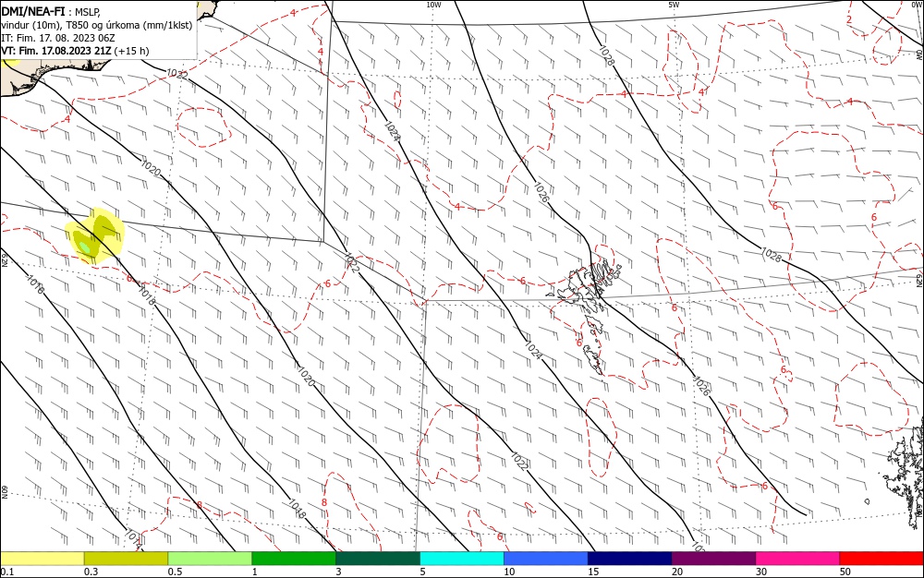Click the red "2" temperature contour label
Image resolution: width=924 pixels, height=578 pixels.
pos(849,19)
